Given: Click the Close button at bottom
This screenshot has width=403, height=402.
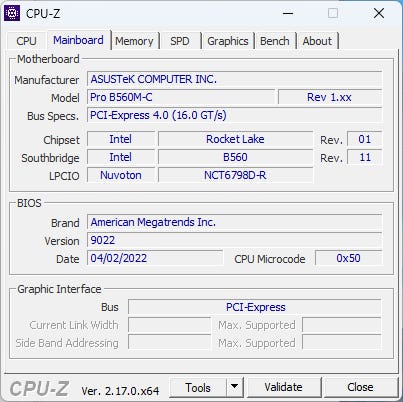Looking at the screenshot, I should tap(360, 387).
